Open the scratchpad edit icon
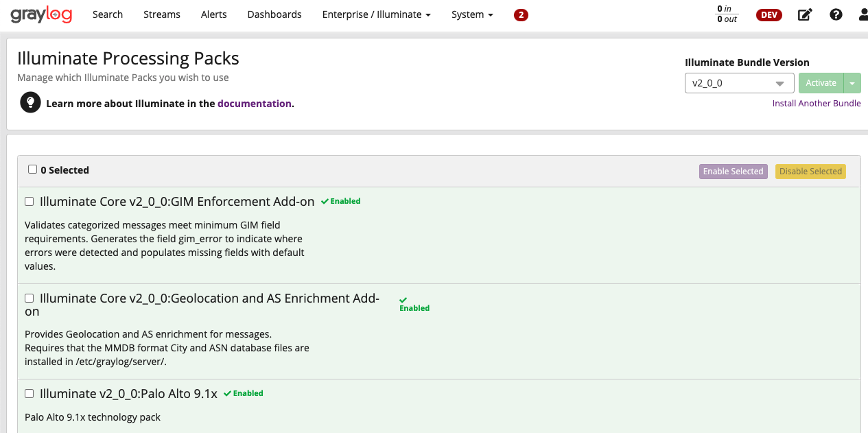The height and width of the screenshot is (433, 868). pyautogui.click(x=805, y=14)
